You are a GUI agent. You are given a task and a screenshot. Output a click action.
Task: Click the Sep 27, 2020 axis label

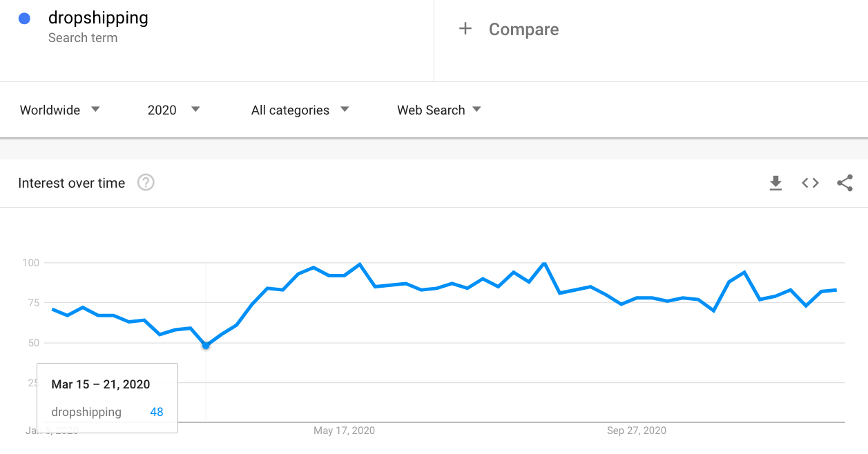637,431
